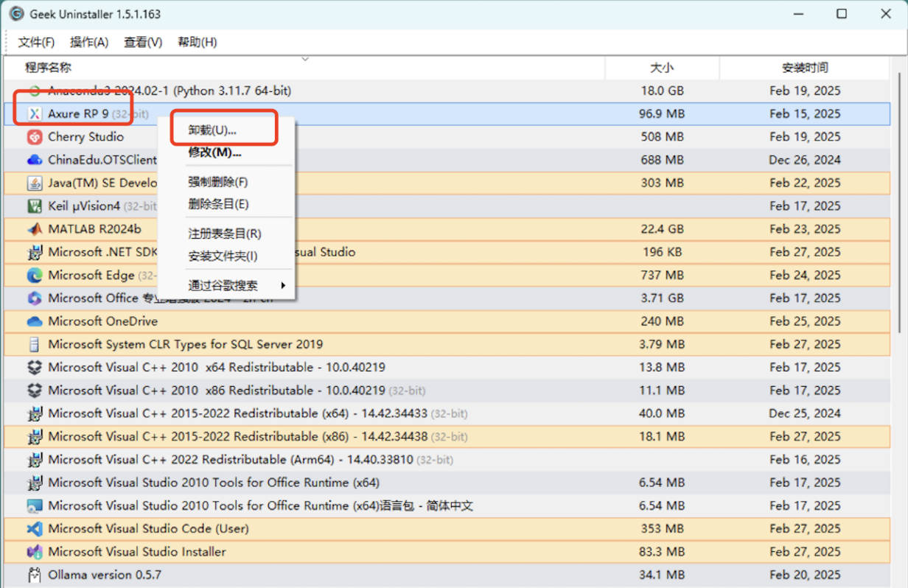Expand the 通过谷歌搜索 submenu arrow
This screenshot has width=908, height=588.
tap(283, 285)
